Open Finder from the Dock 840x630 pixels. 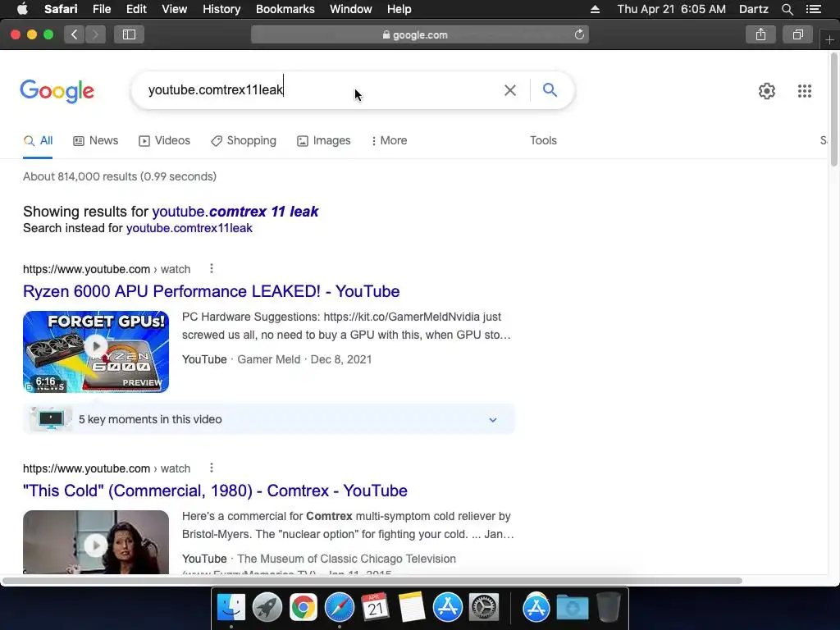(231, 608)
